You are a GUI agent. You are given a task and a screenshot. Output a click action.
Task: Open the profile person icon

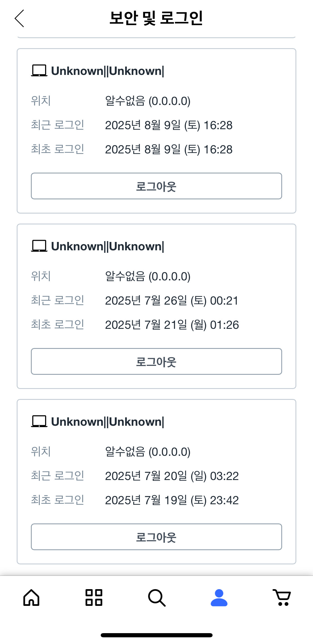click(219, 598)
